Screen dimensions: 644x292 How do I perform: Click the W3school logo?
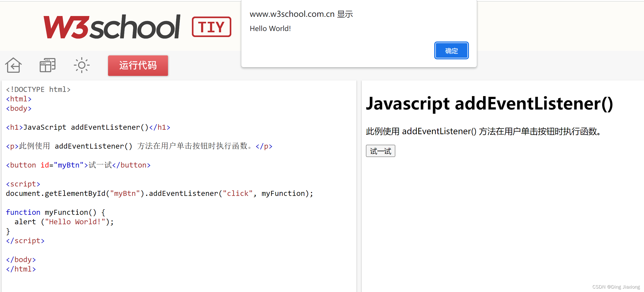[x=112, y=27]
